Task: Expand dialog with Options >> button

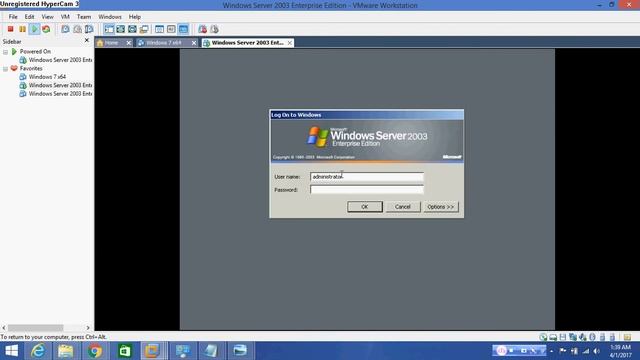Action: (x=441, y=207)
